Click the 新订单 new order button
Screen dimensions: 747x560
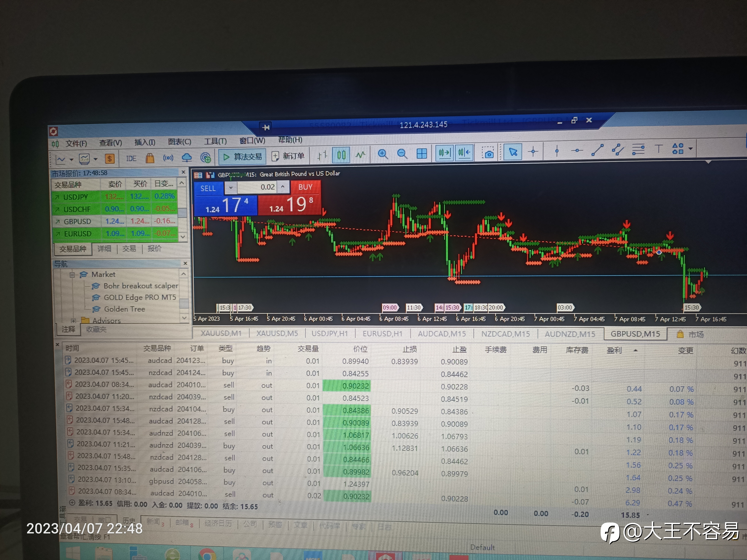tap(288, 156)
